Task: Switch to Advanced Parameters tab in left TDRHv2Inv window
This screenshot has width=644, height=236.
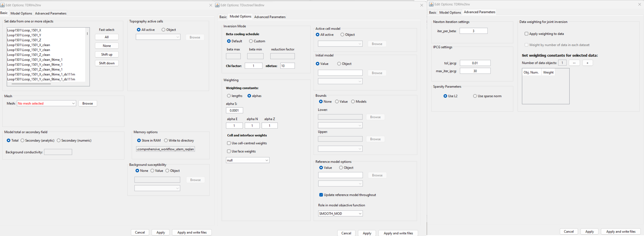Action: coord(51,13)
